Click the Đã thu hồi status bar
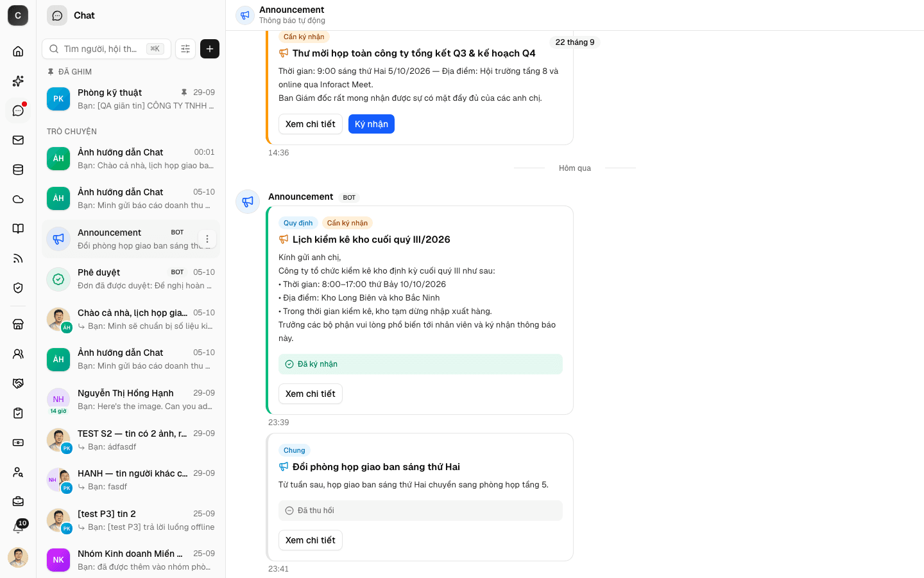 coord(420,511)
